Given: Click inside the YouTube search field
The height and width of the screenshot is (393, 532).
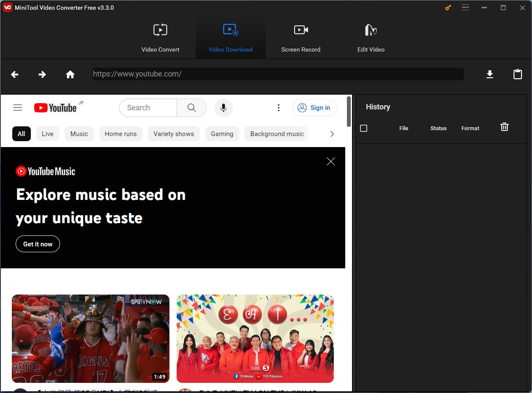Looking at the screenshot, I should [148, 107].
